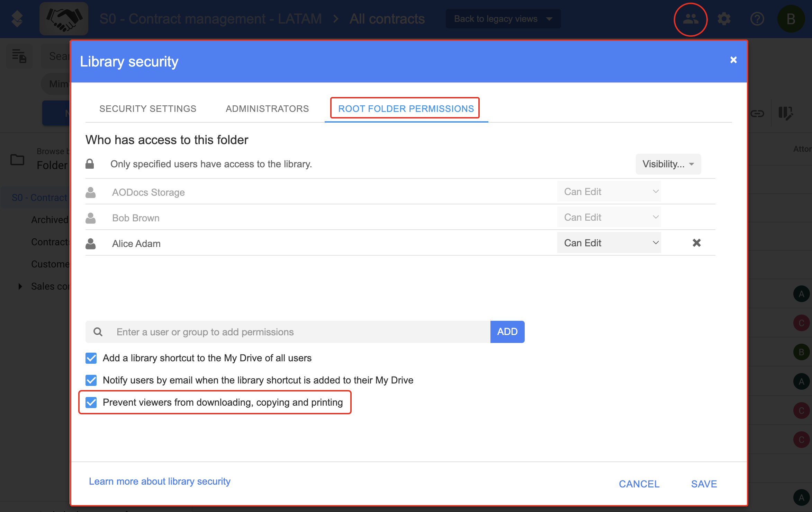Viewport: 812px width, 512px height.
Task: Select Root Folder Permissions tab
Action: coord(406,109)
